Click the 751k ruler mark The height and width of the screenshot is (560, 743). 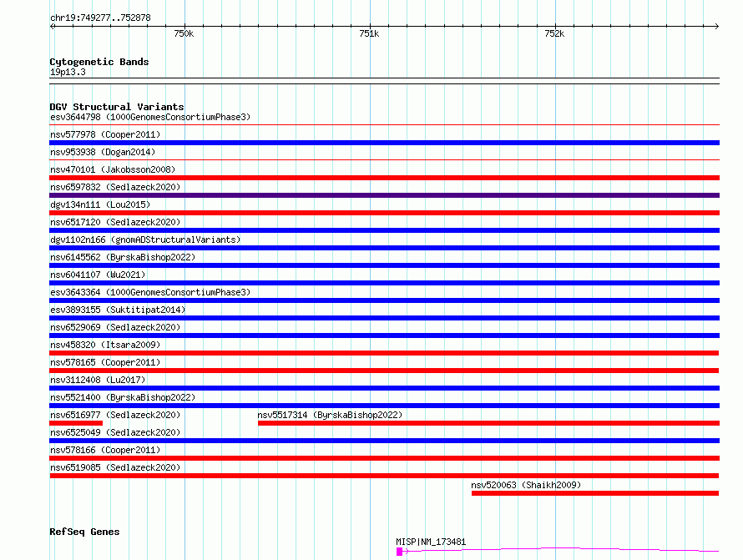click(x=369, y=33)
